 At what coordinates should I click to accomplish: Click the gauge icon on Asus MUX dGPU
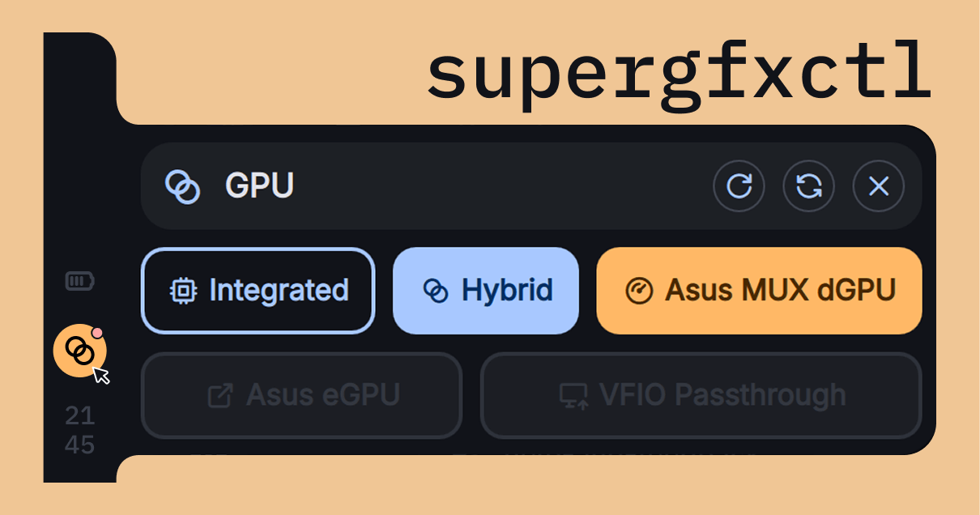(640, 290)
